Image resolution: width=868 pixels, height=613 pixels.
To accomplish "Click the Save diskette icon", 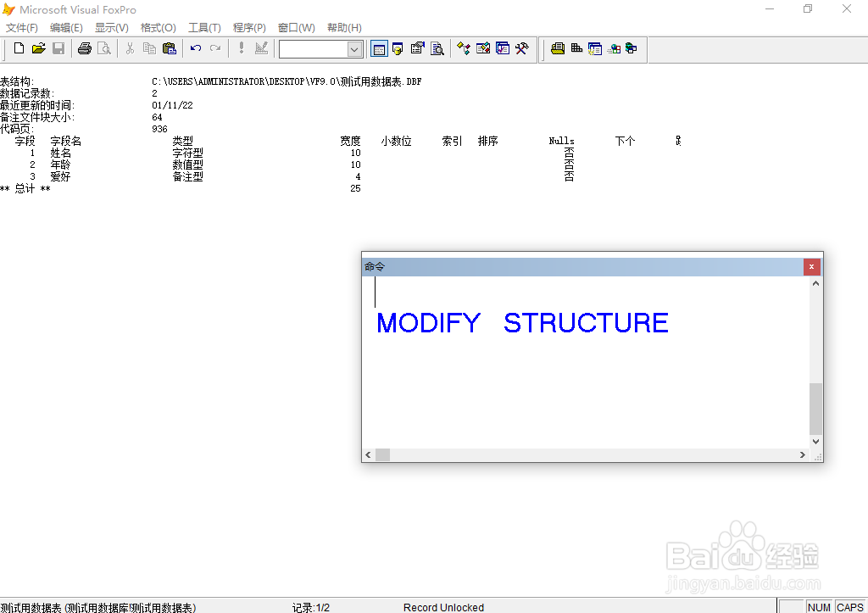I will 58,48.
